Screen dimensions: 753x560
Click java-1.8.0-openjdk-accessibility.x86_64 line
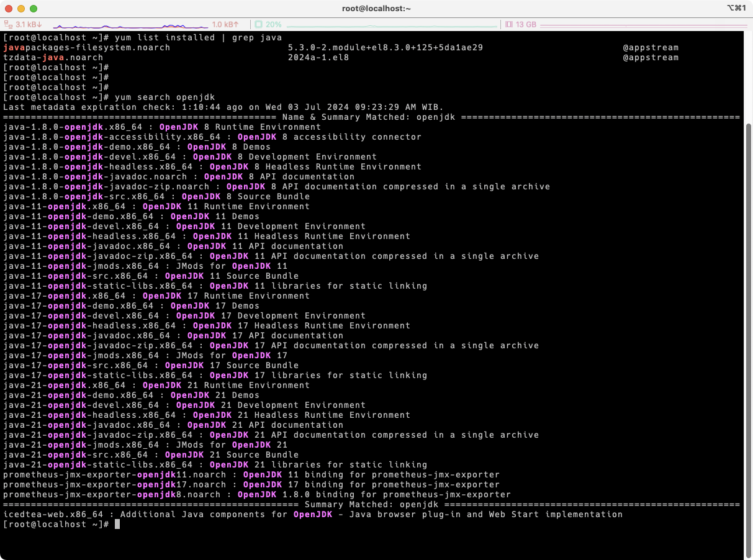pos(212,137)
